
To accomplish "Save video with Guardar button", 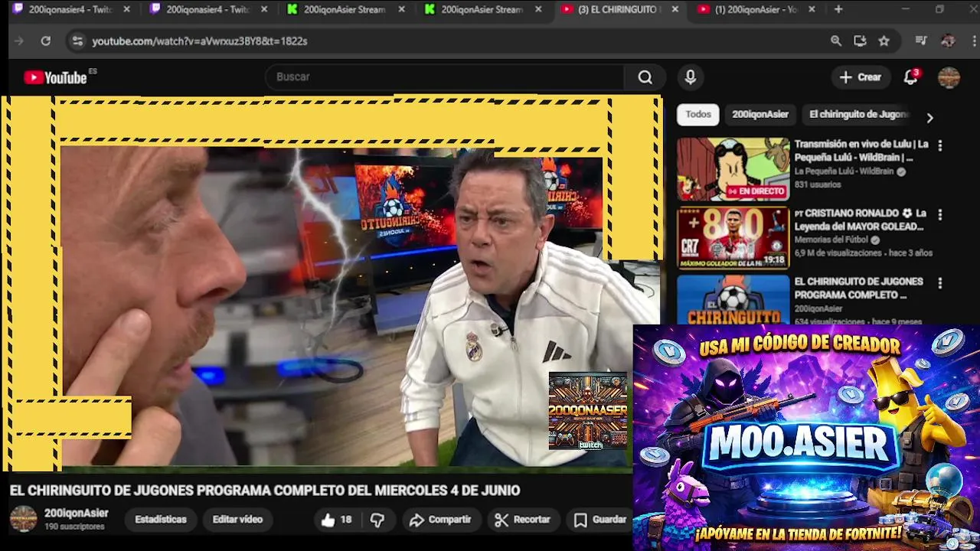I will (600, 520).
